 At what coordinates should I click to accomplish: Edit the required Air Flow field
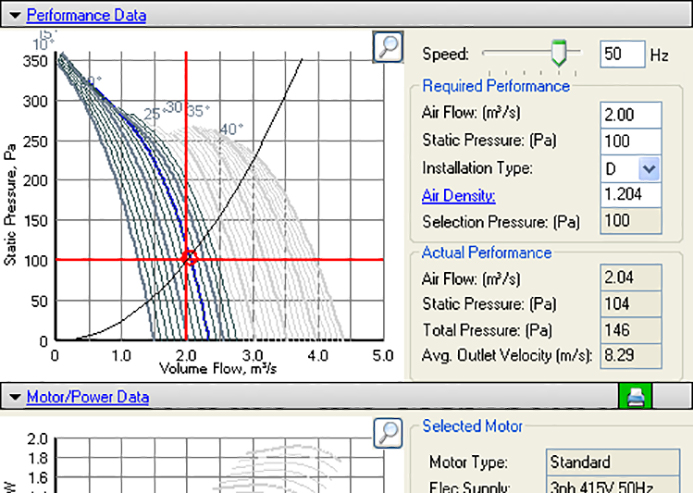[631, 115]
